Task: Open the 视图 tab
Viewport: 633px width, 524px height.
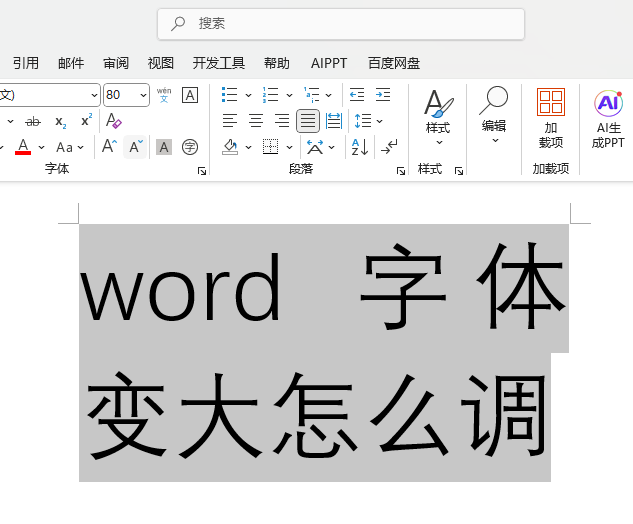Action: point(161,63)
